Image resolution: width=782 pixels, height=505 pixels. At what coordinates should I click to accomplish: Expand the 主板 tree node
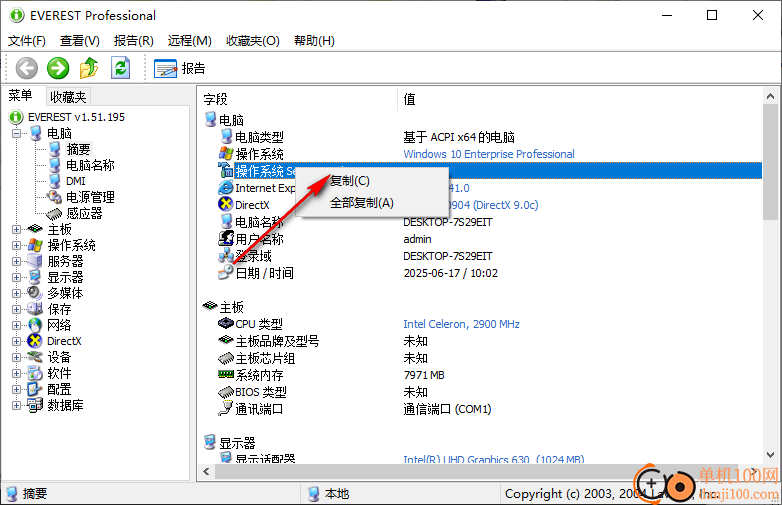tap(16, 229)
